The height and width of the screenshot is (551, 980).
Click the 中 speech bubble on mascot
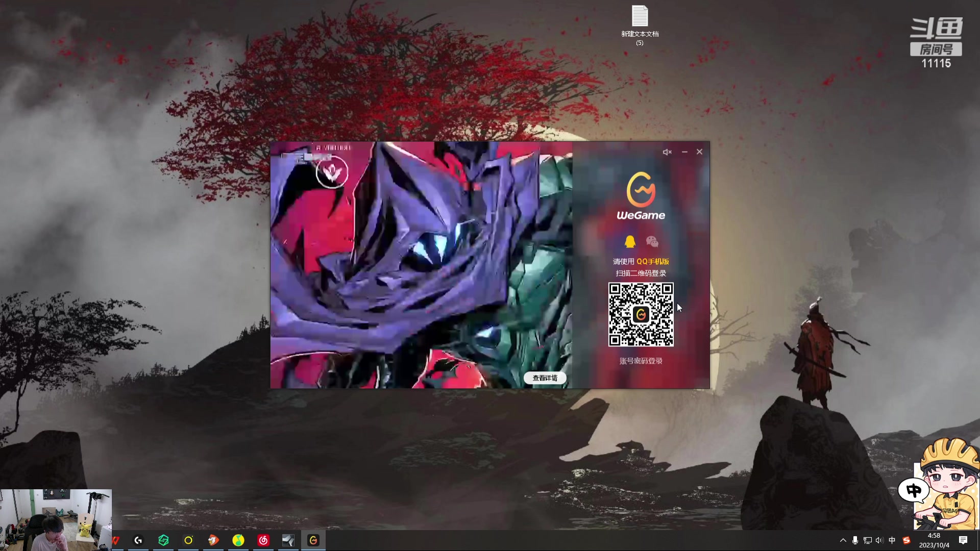tap(914, 491)
